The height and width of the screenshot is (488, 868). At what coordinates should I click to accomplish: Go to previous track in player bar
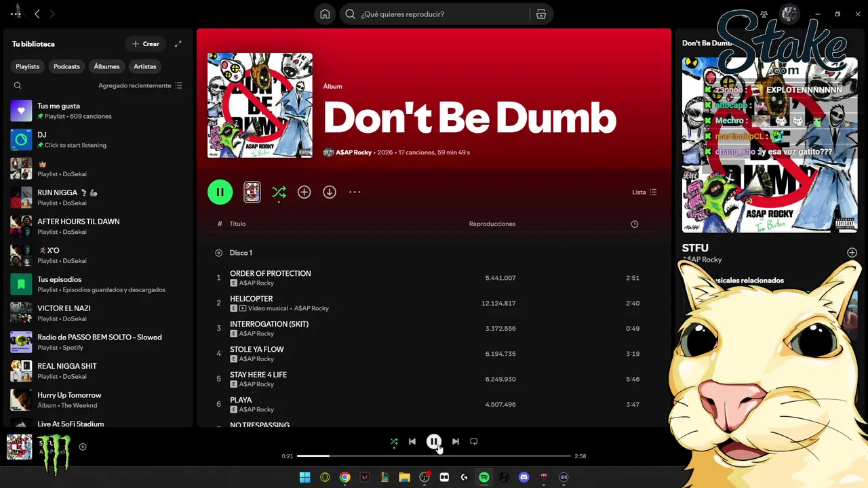pyautogui.click(x=412, y=441)
